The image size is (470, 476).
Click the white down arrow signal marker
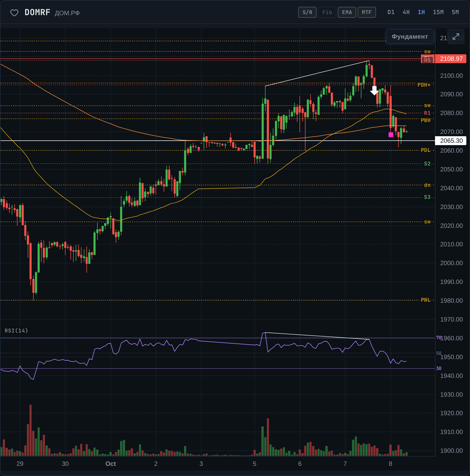[374, 91]
